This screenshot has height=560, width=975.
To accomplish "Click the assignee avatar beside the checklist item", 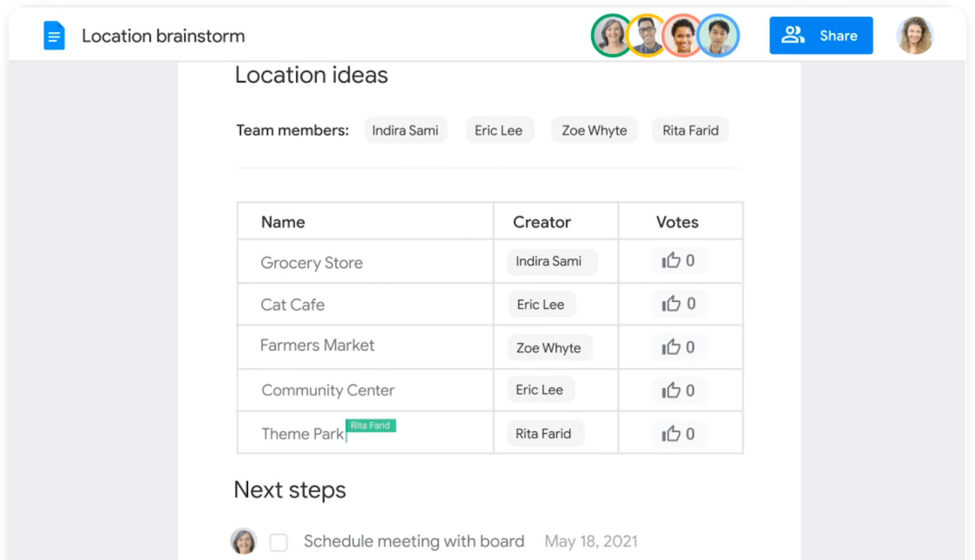I will (x=244, y=541).
